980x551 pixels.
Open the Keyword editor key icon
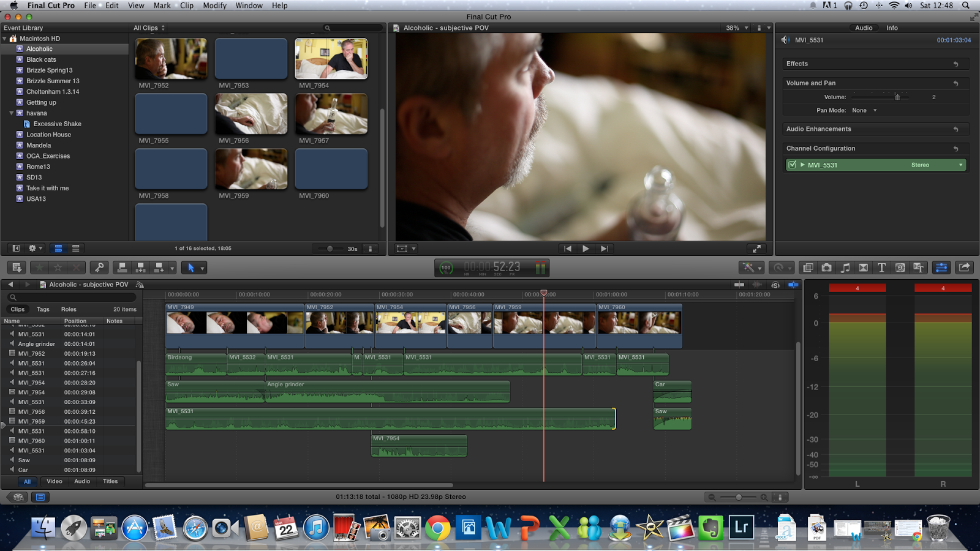tap(99, 268)
